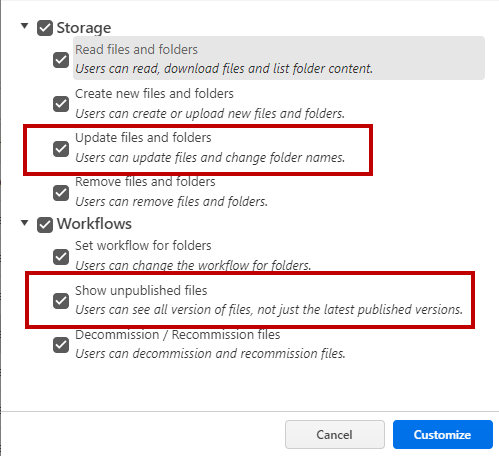This screenshot has height=456, width=499.
Task: Collapse the Storage section triangle
Action: [x=24, y=26]
